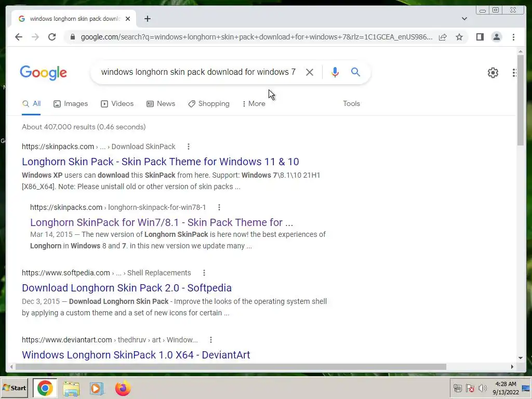The image size is (532, 399).
Task: Open Action Center flag in tray
Action: [470, 388]
